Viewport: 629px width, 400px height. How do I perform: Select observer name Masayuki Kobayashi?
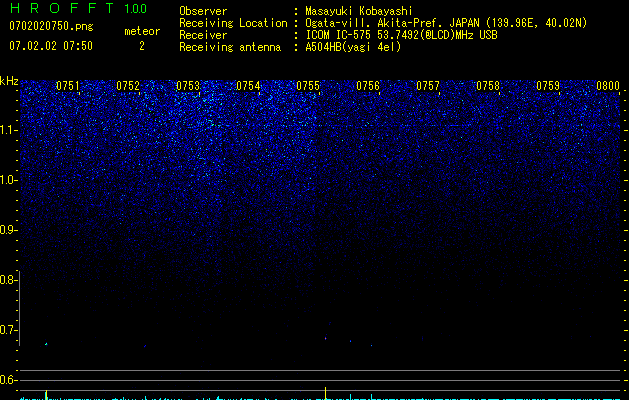tap(359, 11)
